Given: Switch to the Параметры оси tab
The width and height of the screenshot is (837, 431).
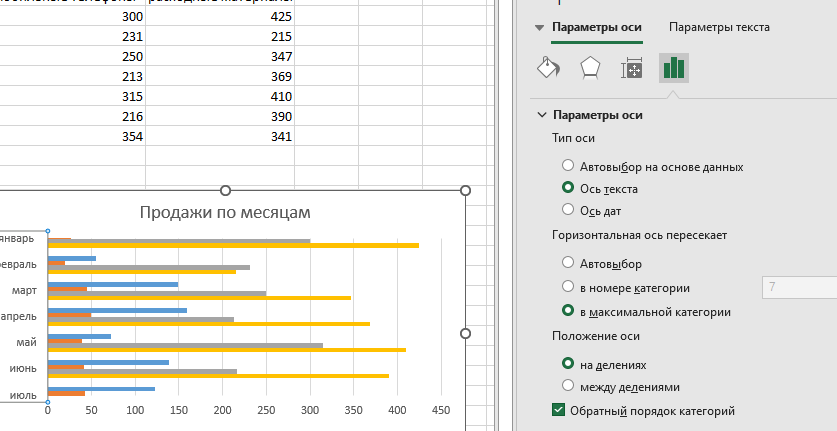Looking at the screenshot, I should (x=596, y=28).
